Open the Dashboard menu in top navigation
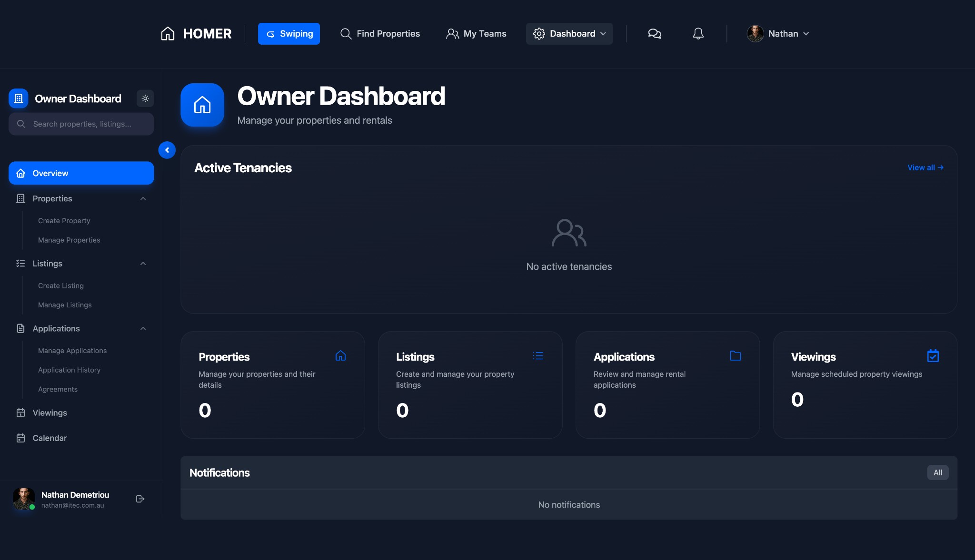This screenshot has width=975, height=560. [x=569, y=33]
